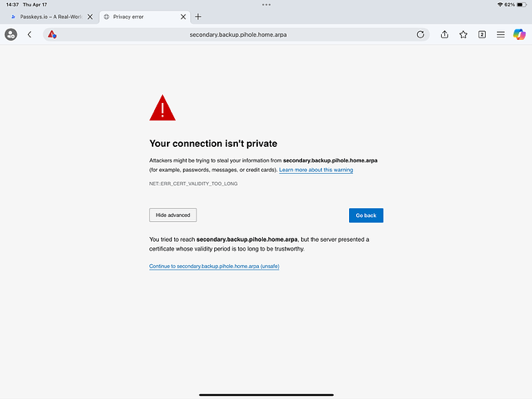This screenshot has height=399, width=532.
Task: Add page to favorites with star icon
Action: (463, 34)
